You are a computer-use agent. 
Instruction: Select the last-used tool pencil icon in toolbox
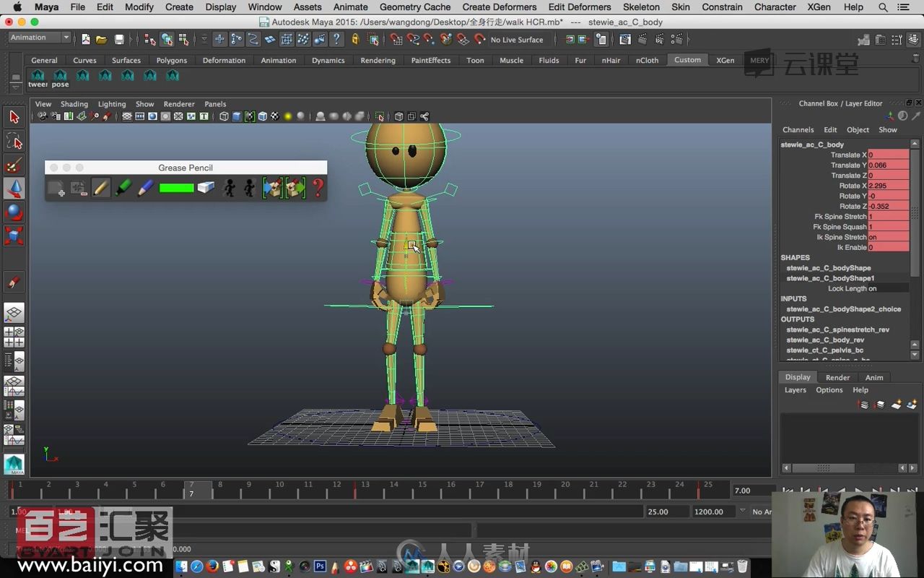tap(14, 282)
